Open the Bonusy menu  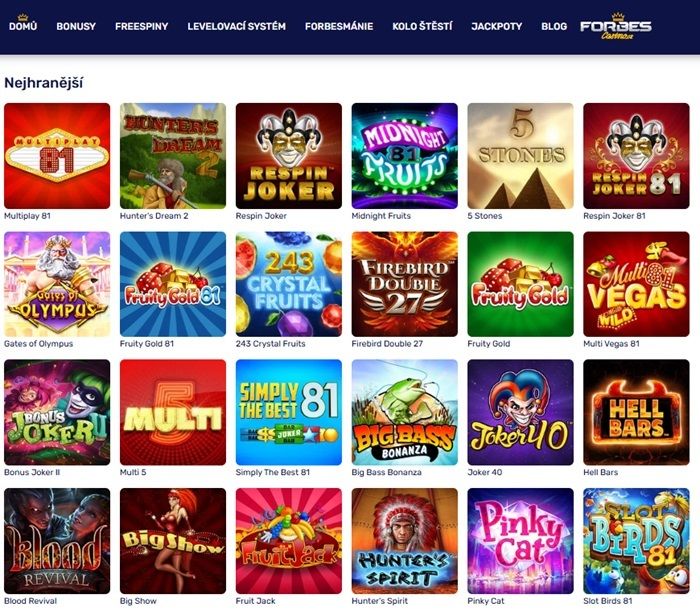coord(76,26)
